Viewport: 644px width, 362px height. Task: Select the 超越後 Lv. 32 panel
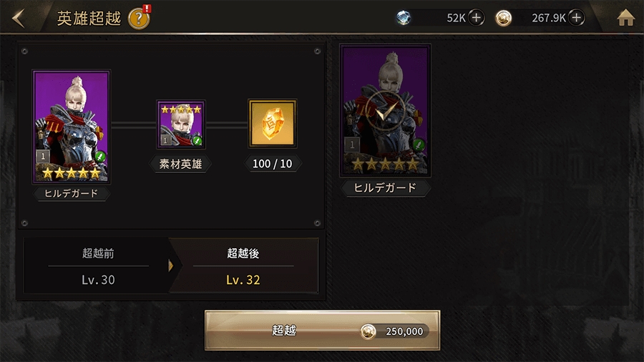pyautogui.click(x=243, y=266)
